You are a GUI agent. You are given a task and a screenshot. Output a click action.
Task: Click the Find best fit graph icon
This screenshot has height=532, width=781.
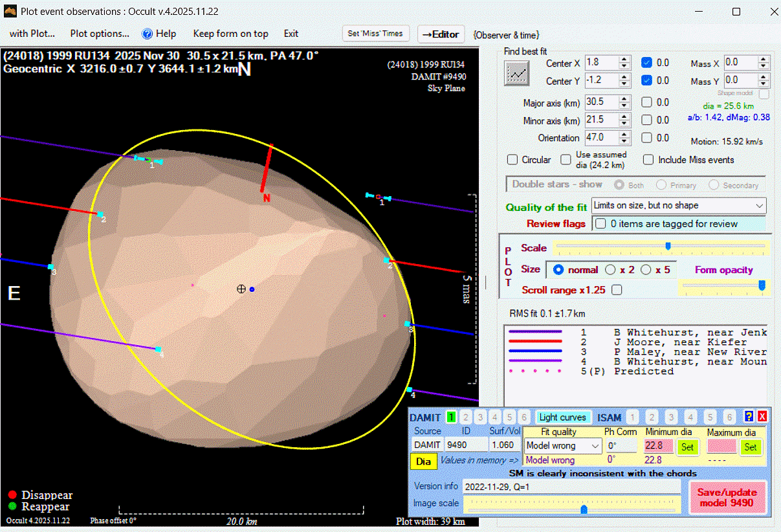516,73
